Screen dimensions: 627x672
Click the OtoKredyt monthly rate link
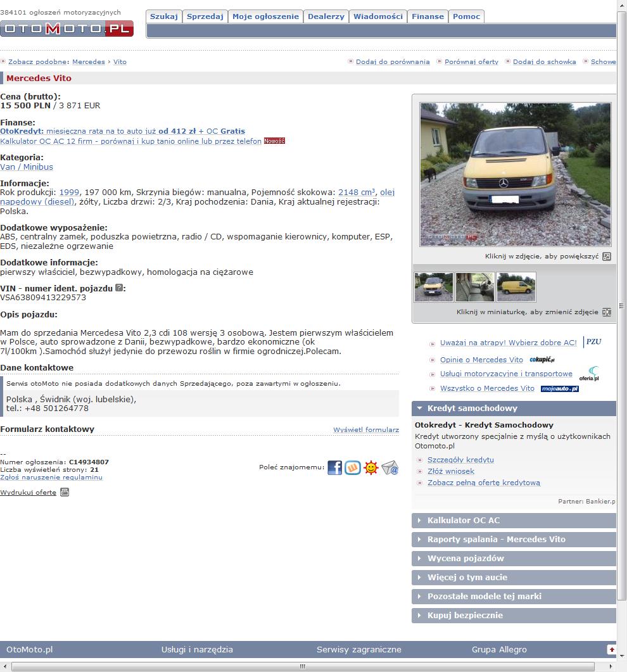coord(123,131)
